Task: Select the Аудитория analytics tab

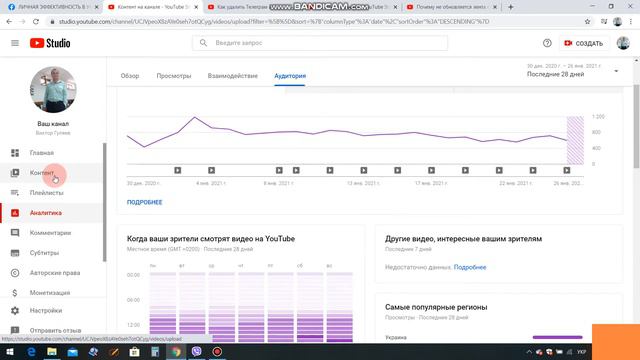Action: coord(290,76)
